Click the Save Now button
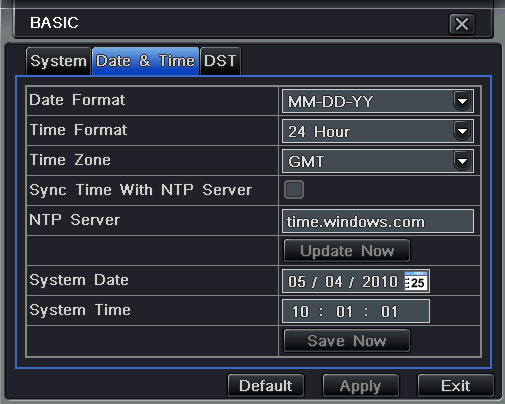The image size is (505, 404). tap(347, 341)
